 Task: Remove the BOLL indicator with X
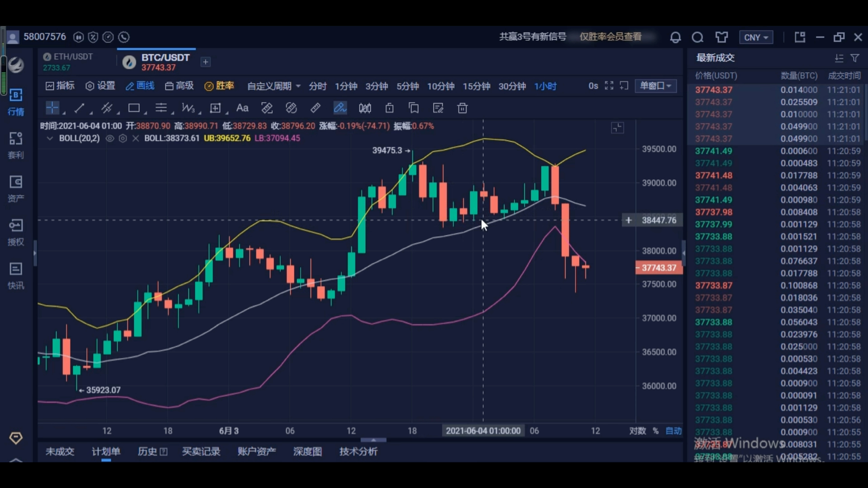pos(135,138)
